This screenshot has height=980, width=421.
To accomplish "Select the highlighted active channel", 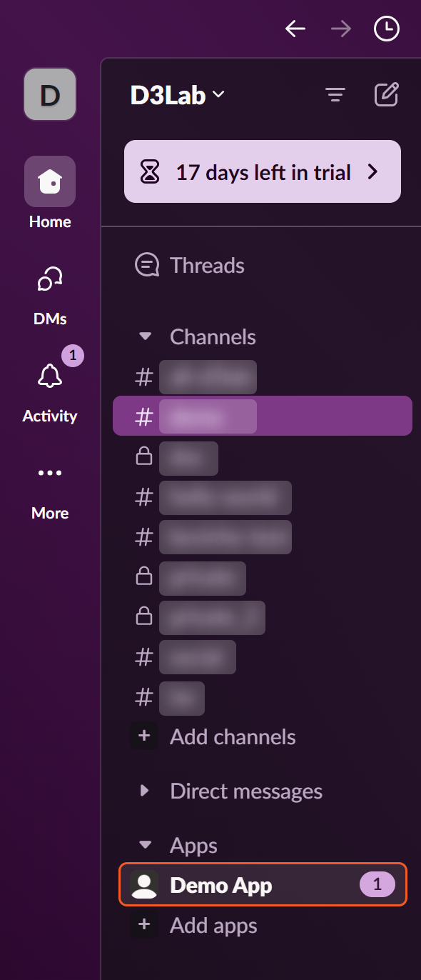I will 263,416.
